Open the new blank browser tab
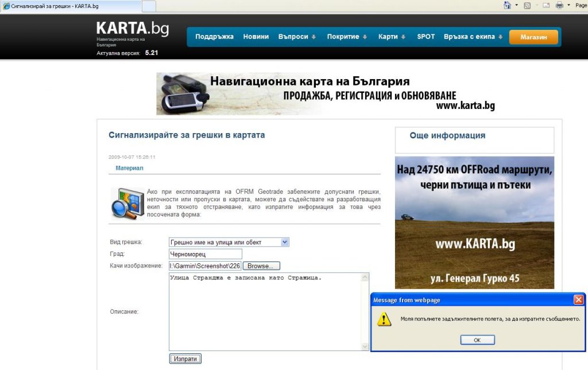Image resolution: width=588 pixels, height=370 pixels. point(149,6)
